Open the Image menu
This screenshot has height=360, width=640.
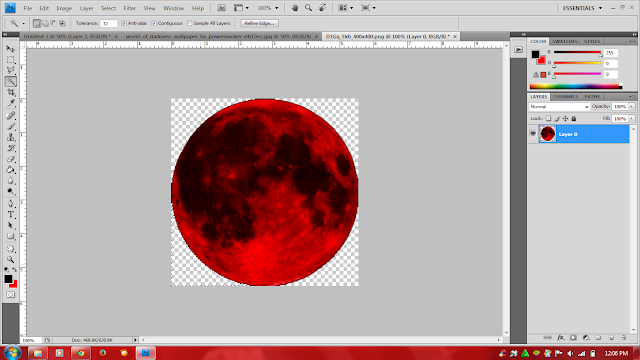(64, 8)
